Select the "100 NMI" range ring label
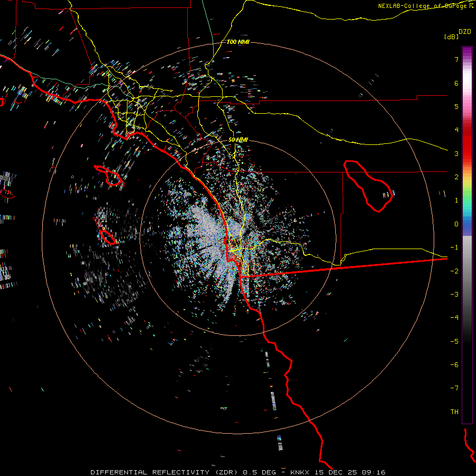This screenshot has width=476, height=476. tap(238, 42)
